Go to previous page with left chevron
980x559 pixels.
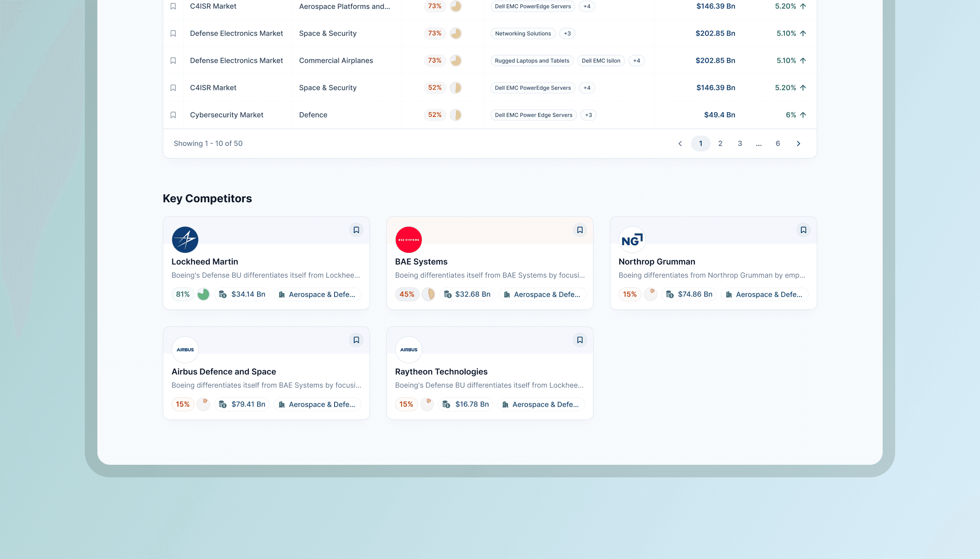tap(680, 144)
